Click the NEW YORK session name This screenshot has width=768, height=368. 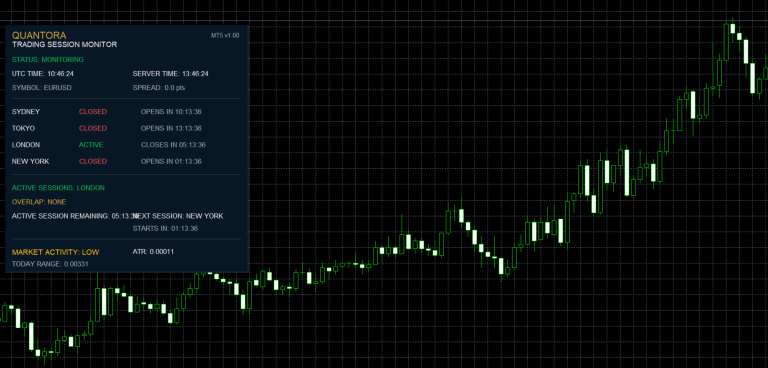point(31,161)
